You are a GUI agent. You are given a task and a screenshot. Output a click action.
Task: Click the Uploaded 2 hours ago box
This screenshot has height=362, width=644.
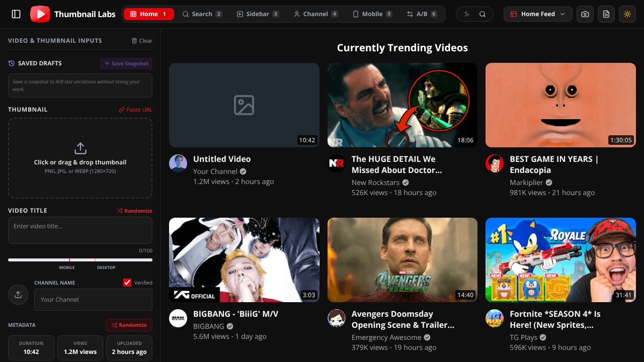(129, 348)
